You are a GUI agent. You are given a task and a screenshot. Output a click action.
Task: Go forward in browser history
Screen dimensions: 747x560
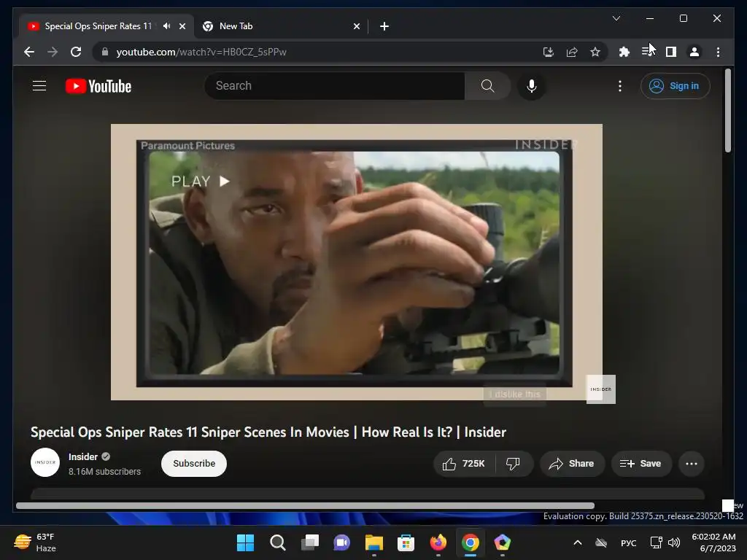click(53, 52)
